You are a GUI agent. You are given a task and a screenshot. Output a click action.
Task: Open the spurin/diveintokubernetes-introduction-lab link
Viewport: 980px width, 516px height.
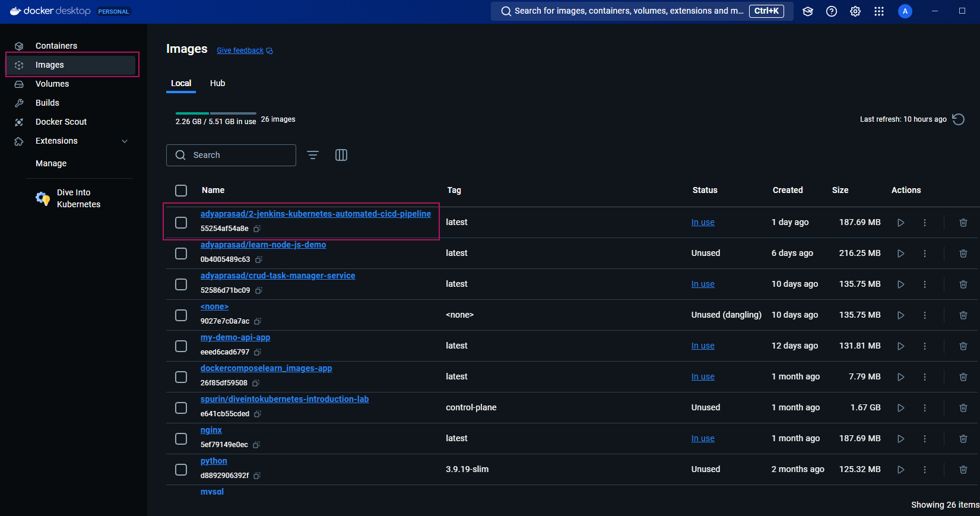coord(284,399)
